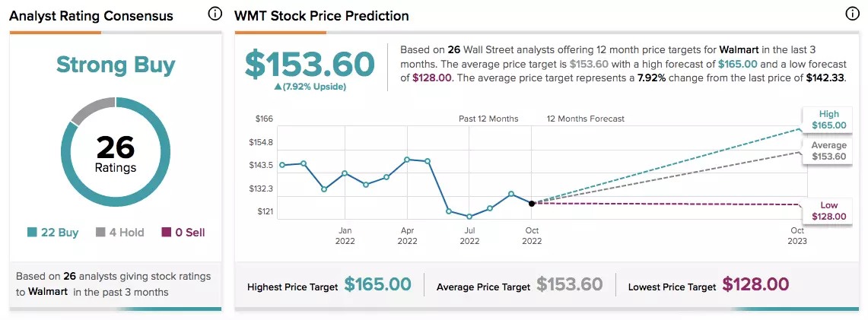Open the WMT Stock Price Prediction info icon
This screenshot has width=868, height=320.
point(853,14)
